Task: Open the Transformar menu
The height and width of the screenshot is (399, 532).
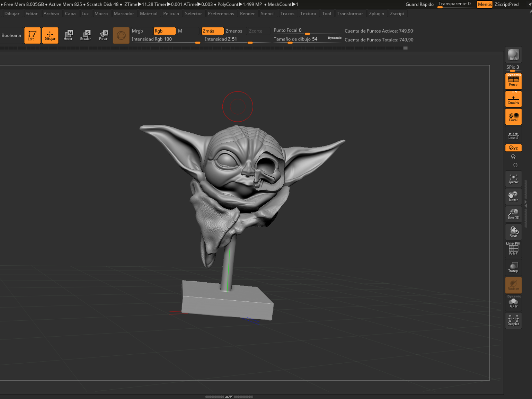Action: click(x=350, y=13)
